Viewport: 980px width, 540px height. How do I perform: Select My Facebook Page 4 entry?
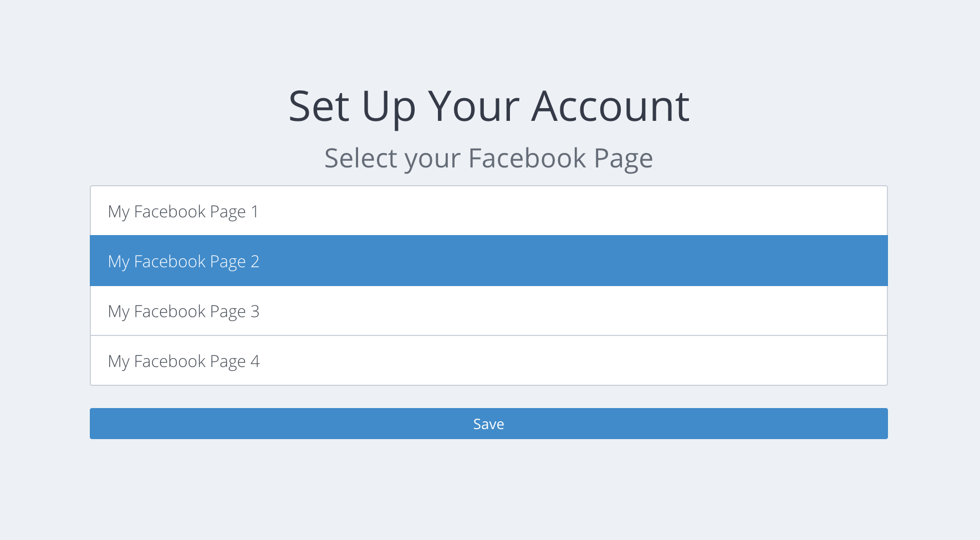tap(488, 360)
